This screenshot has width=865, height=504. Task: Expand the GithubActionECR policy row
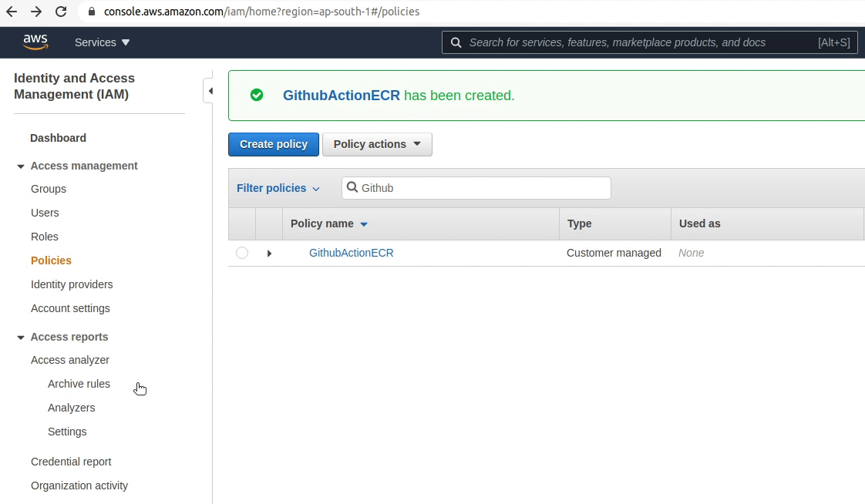coord(268,253)
